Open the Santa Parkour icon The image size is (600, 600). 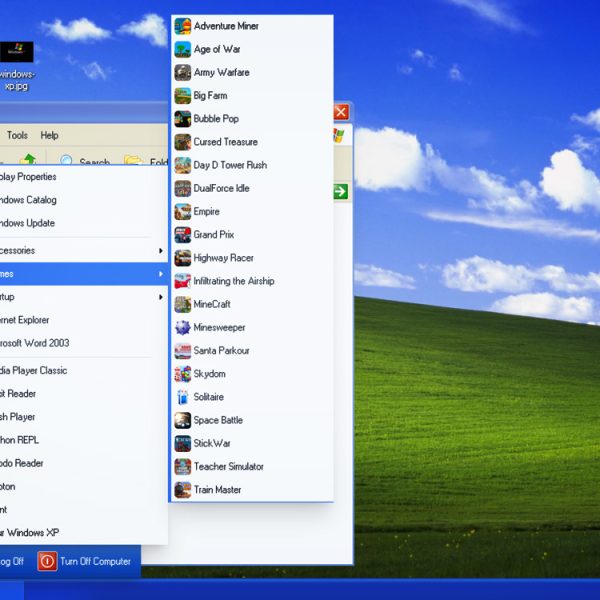183,351
